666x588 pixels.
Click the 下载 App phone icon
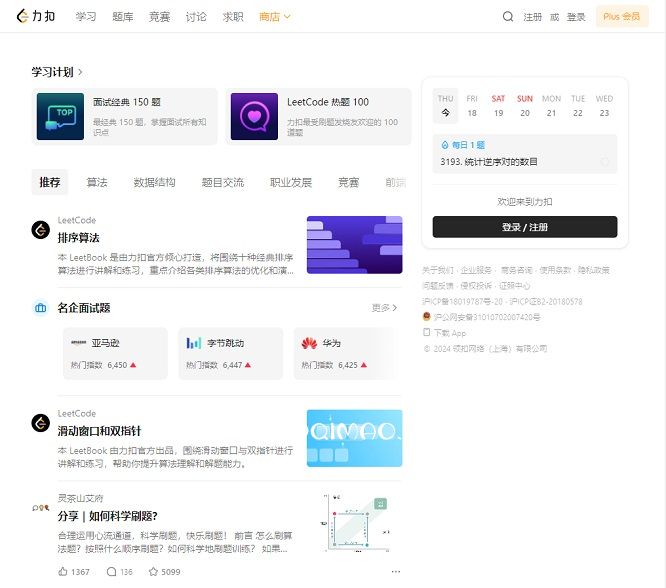tap(426, 332)
